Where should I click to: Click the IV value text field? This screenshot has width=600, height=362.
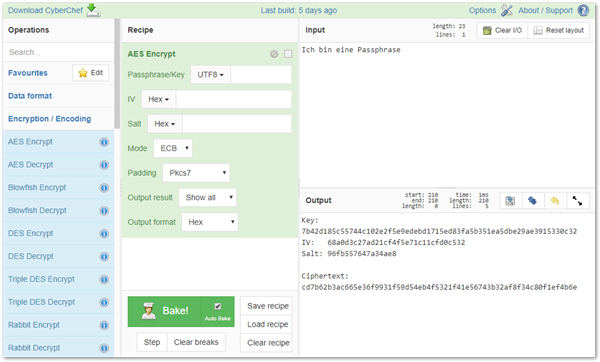tap(234, 99)
